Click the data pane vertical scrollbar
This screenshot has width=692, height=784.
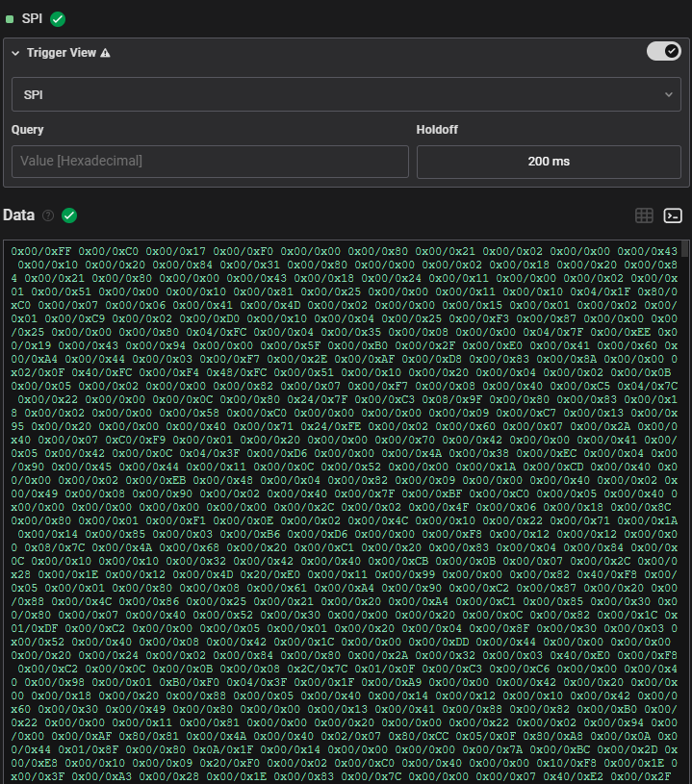point(685,385)
